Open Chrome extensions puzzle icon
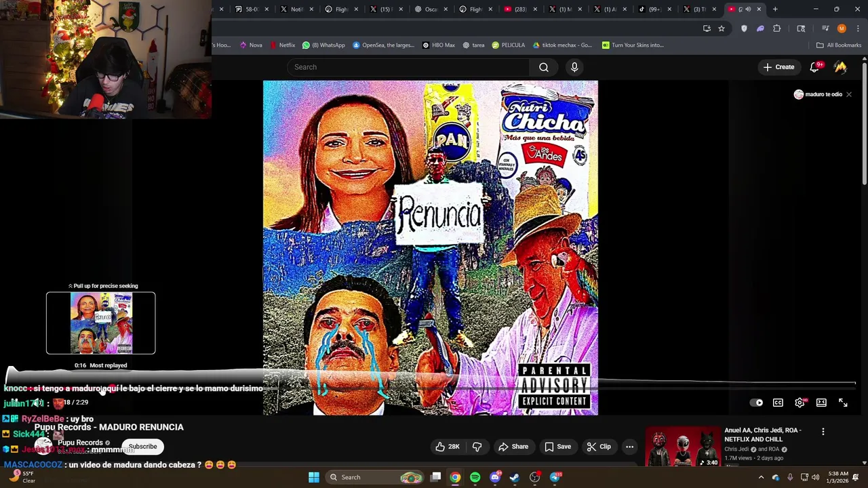 pyautogui.click(x=777, y=28)
